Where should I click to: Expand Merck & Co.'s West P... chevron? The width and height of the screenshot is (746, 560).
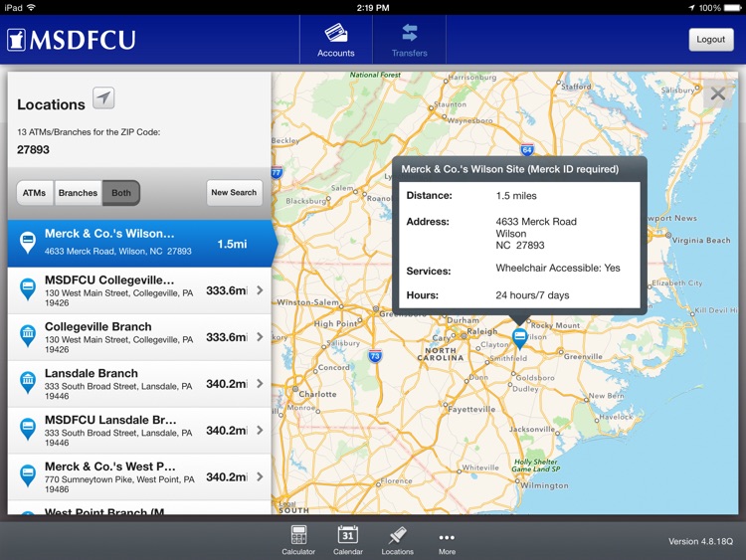tap(260, 476)
